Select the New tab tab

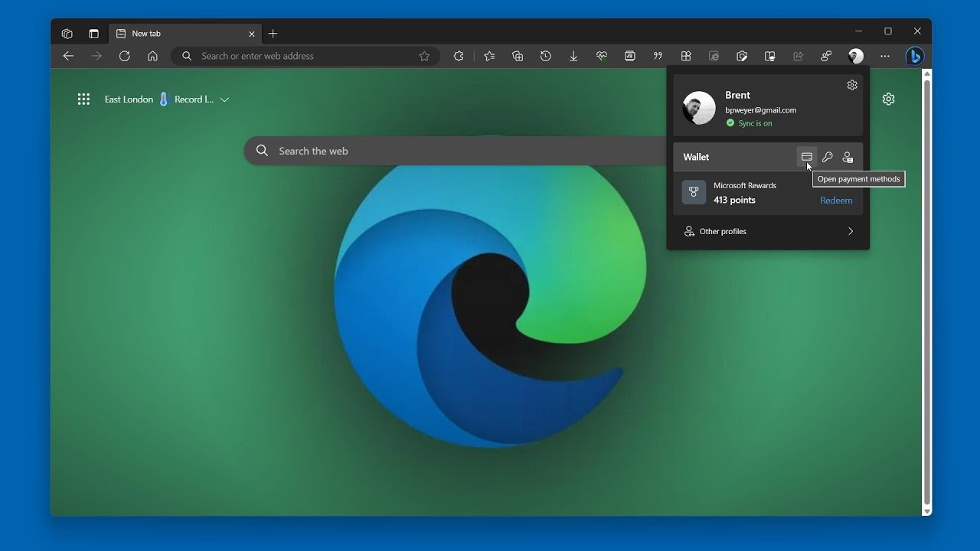point(185,34)
